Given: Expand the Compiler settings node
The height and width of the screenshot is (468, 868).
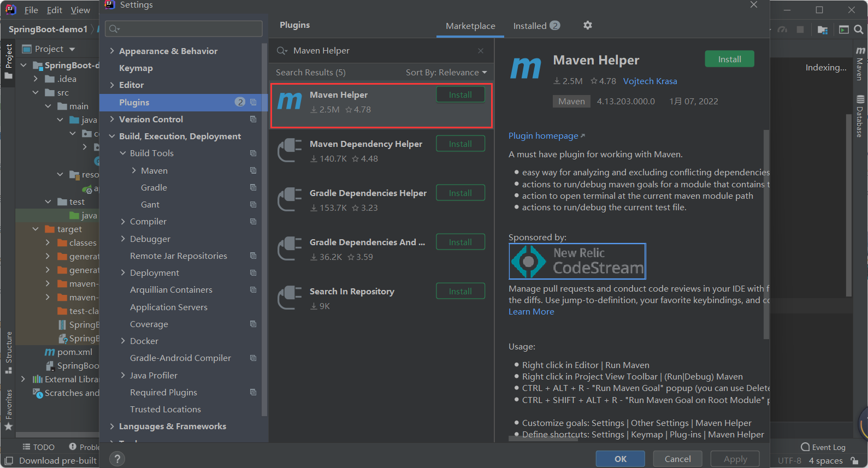Looking at the screenshot, I should click(123, 222).
